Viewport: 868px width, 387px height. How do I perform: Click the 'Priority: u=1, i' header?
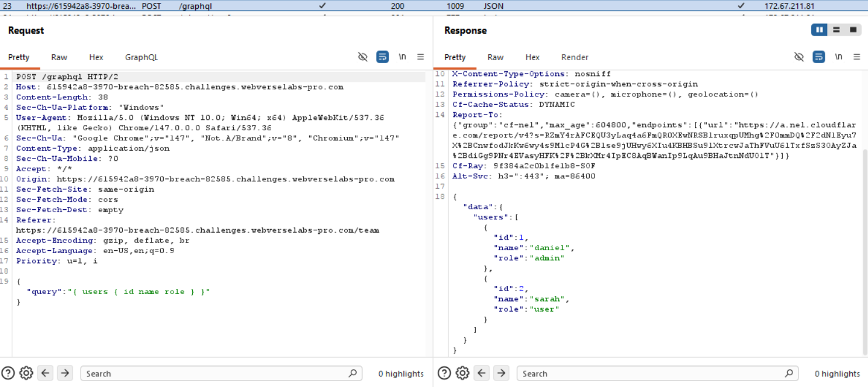click(57, 261)
